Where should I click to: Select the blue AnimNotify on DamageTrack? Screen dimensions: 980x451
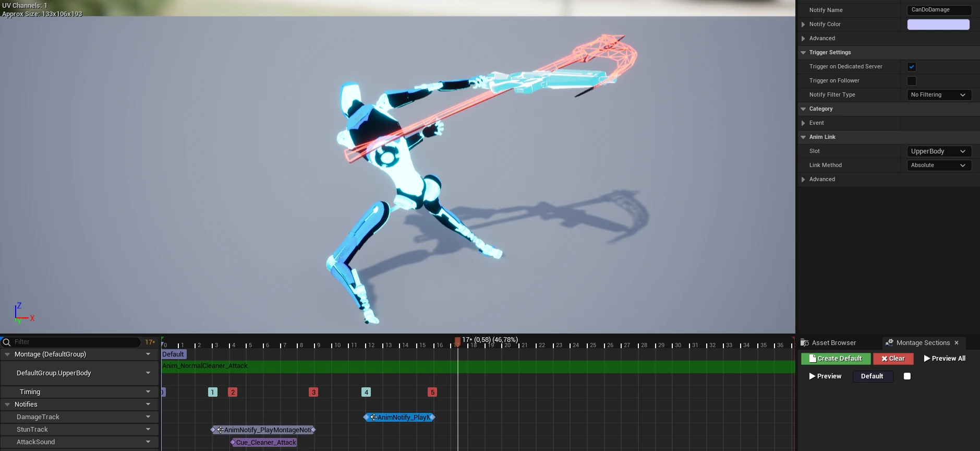pyautogui.click(x=400, y=418)
